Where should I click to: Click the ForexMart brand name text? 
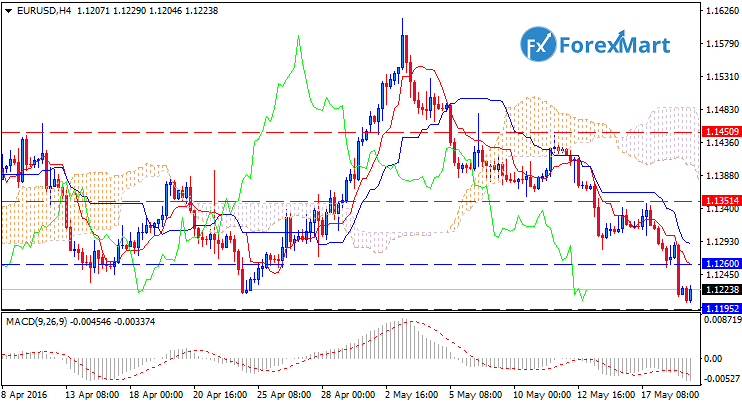[617, 47]
